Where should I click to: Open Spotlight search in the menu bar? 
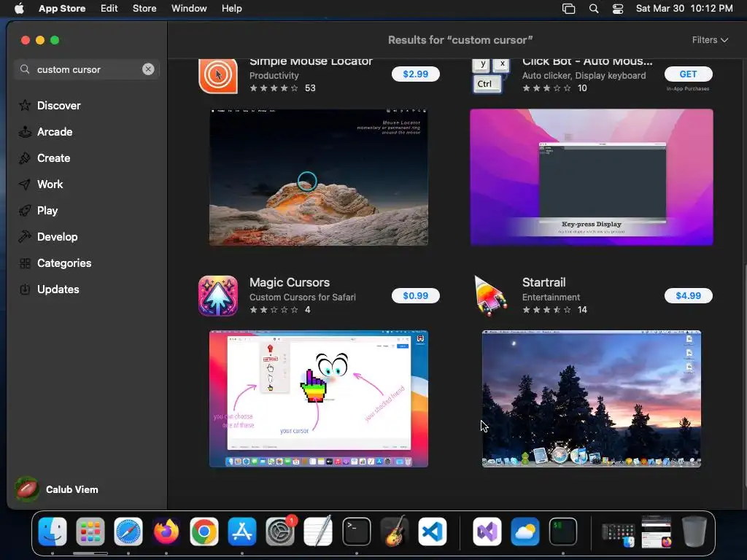(594, 8)
